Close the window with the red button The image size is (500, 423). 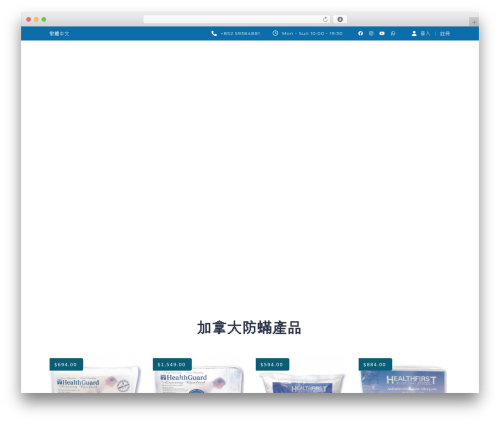29,19
